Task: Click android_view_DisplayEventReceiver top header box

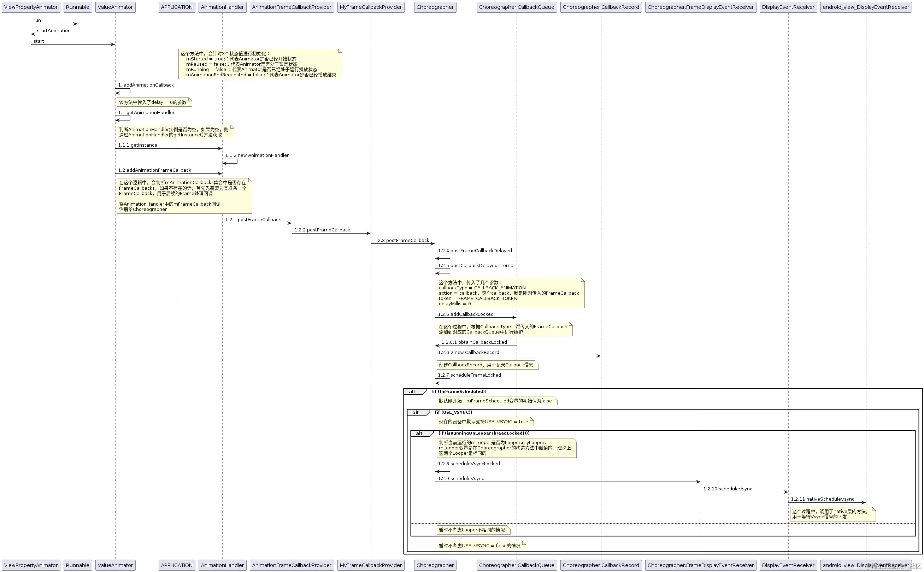Action: tap(866, 7)
